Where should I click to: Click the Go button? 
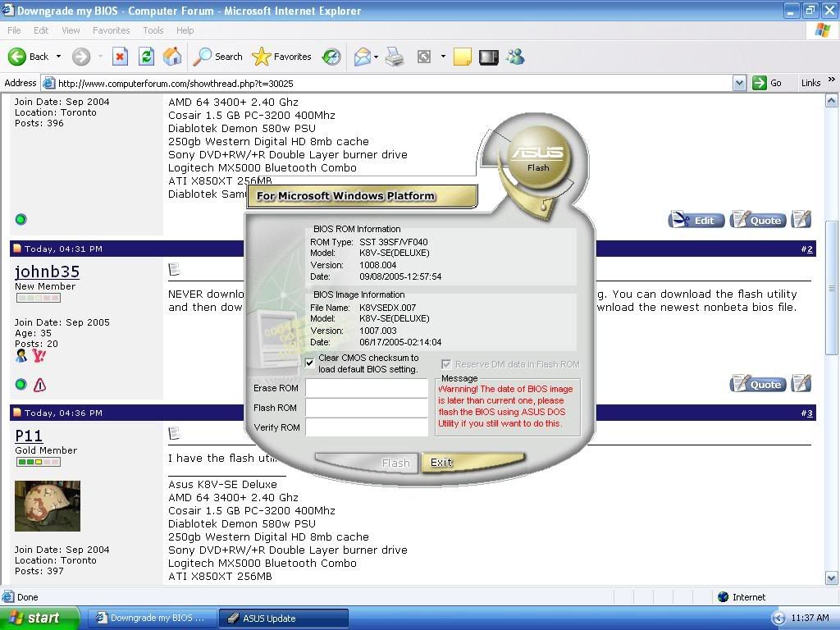[767, 83]
